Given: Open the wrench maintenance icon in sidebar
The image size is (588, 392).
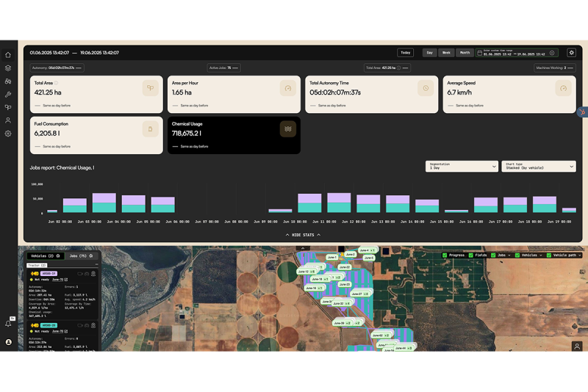Looking at the screenshot, I should 8,95.
